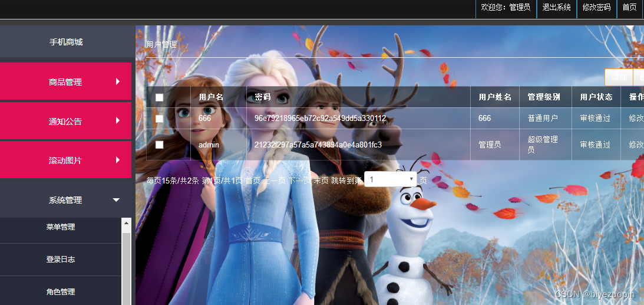Click the sidebar scrollbar up arrow
The height and width of the screenshot is (305, 644).
[x=126, y=223]
